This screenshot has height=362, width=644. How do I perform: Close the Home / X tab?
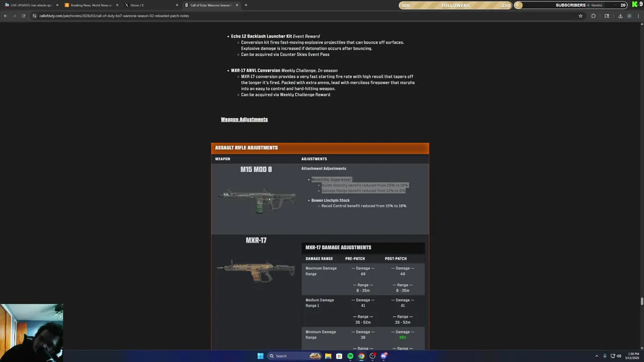(x=177, y=5)
